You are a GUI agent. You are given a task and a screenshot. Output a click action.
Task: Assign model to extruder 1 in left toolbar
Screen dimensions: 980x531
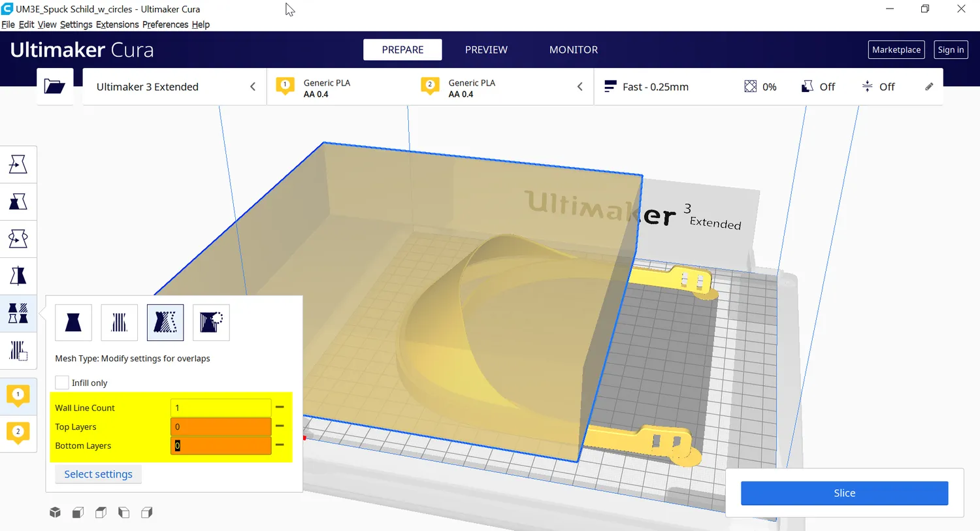pyautogui.click(x=18, y=396)
